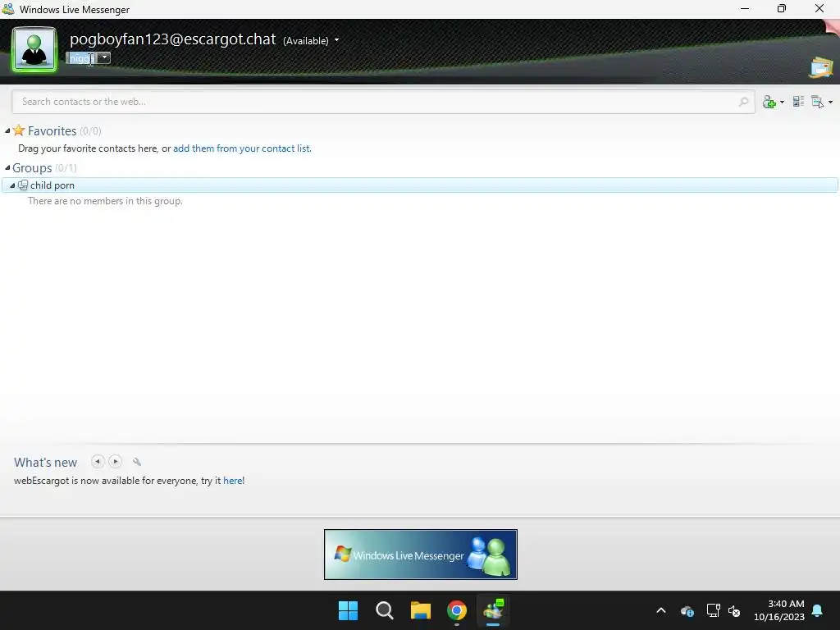The height and width of the screenshot is (630, 840).
Task: Click the magnifier icon in the search box
Action: click(x=743, y=102)
